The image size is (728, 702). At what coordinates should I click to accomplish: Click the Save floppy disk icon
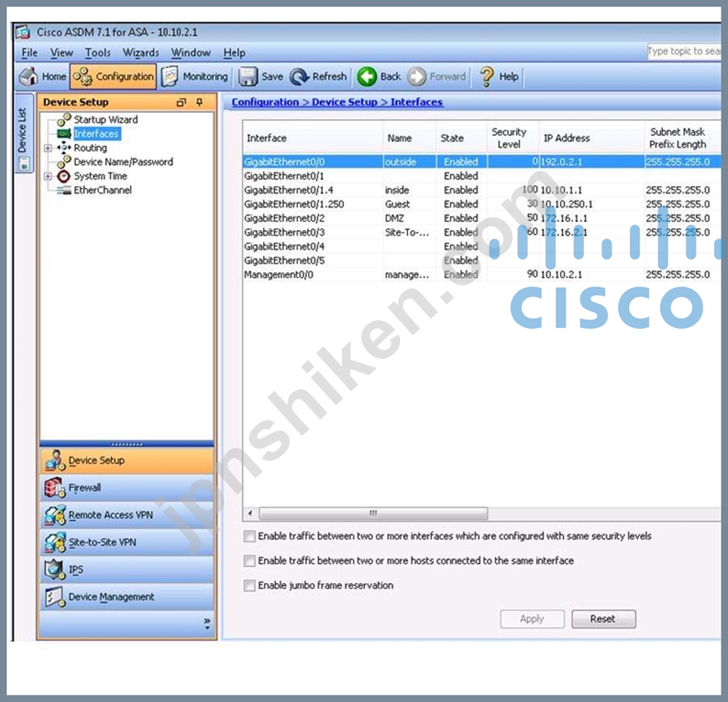(x=248, y=77)
